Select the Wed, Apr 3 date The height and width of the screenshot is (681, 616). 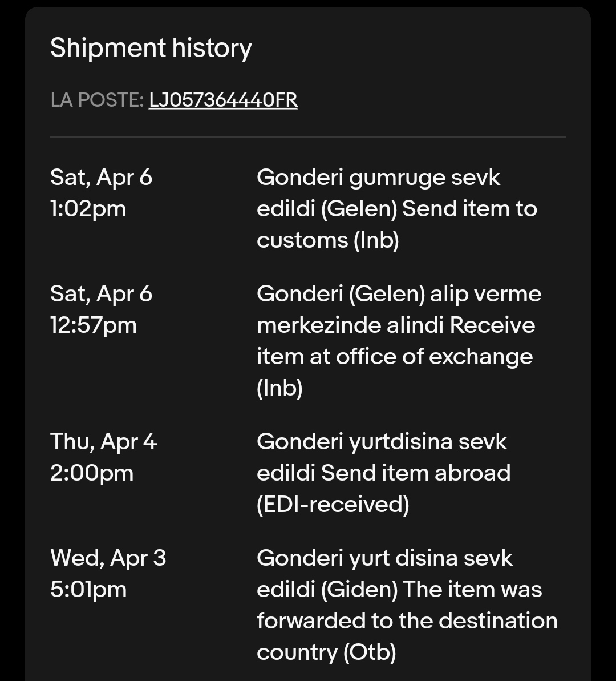[108, 558]
